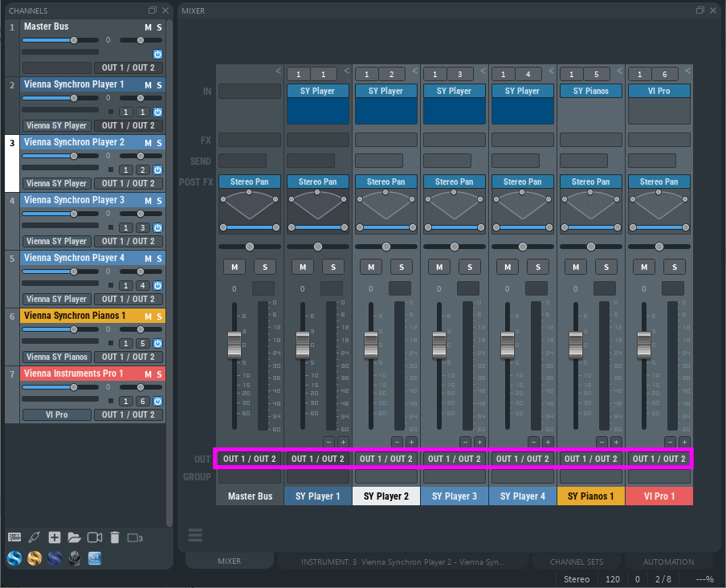Click Vienna SY Player button in channel 3

[56, 183]
